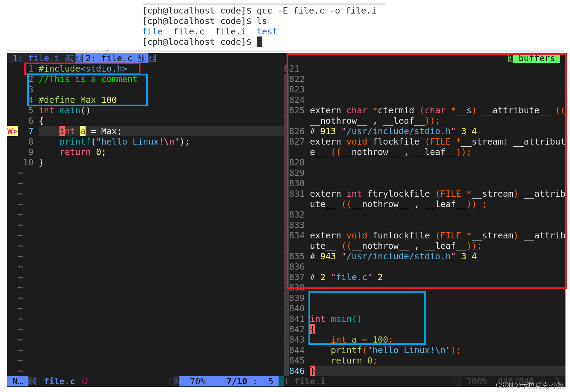Switch to the file.c buffer tab

point(109,58)
